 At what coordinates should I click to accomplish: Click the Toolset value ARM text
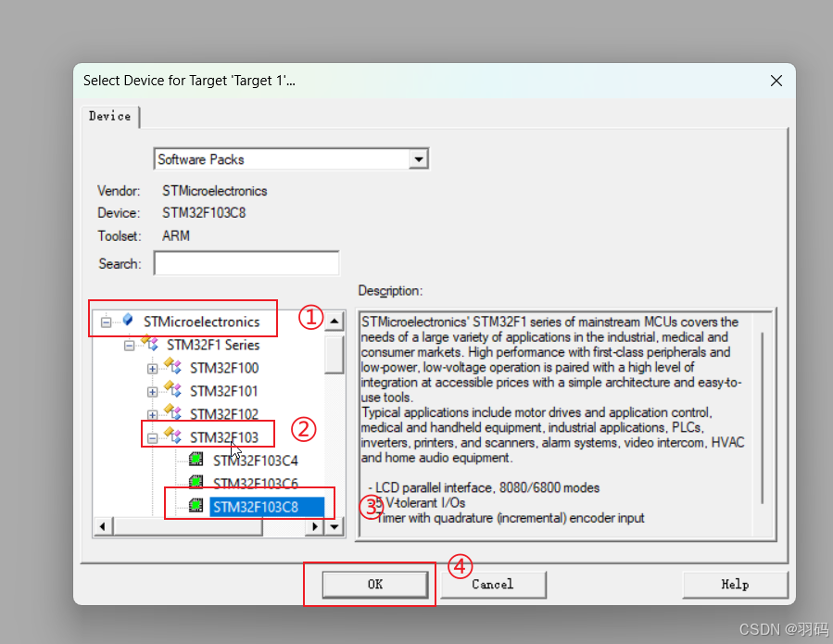176,236
